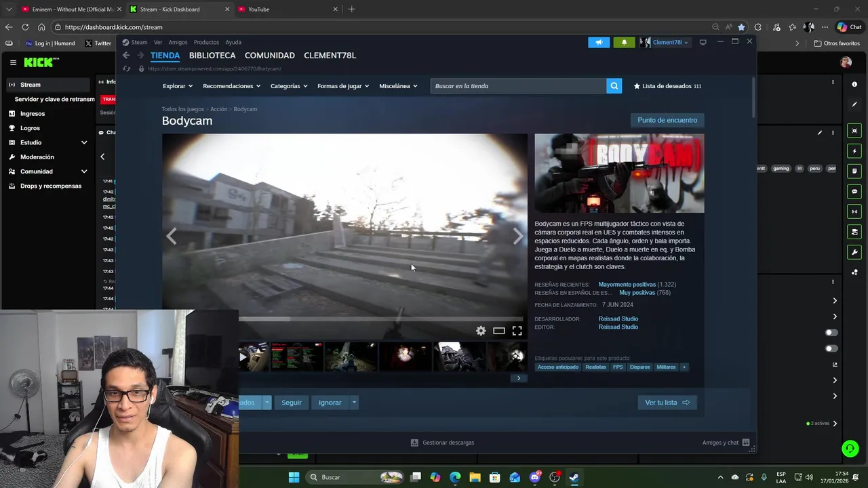
Task: Click Ver tu lista button
Action: tap(667, 403)
